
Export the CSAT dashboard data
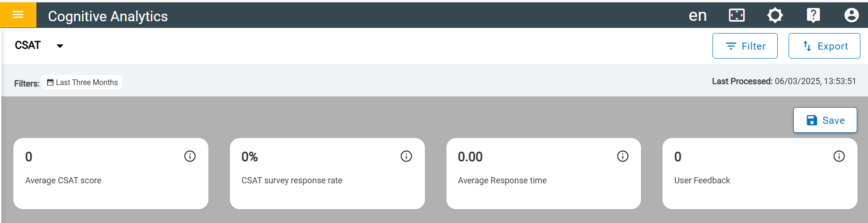tap(824, 46)
